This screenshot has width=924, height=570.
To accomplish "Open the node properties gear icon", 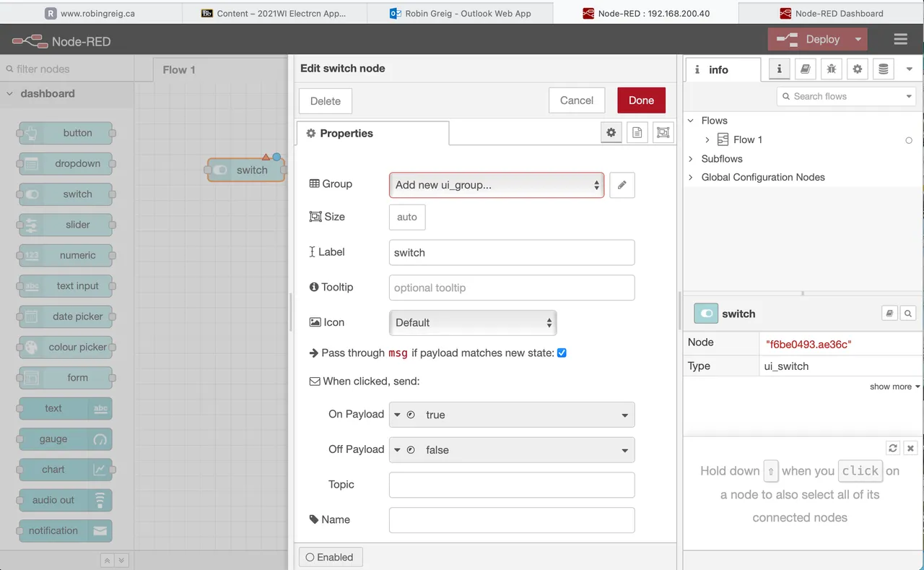I will coord(611,132).
